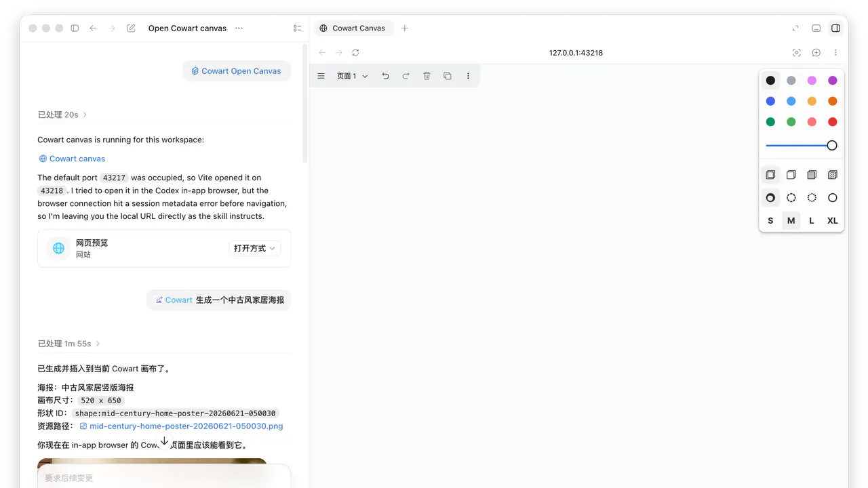Viewport: 868px width, 488px height.
Task: Toggle the bottom panel layout icon
Action: tap(816, 28)
